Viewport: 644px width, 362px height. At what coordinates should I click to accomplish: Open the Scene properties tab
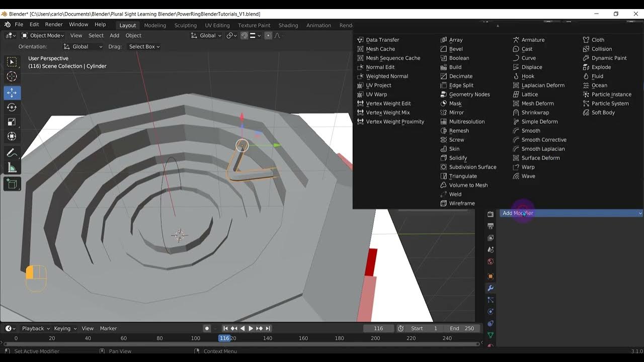491,249
